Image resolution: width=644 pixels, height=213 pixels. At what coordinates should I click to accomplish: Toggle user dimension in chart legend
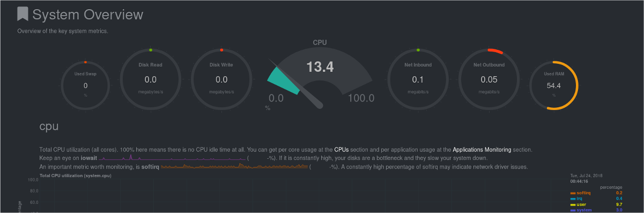[578, 204]
